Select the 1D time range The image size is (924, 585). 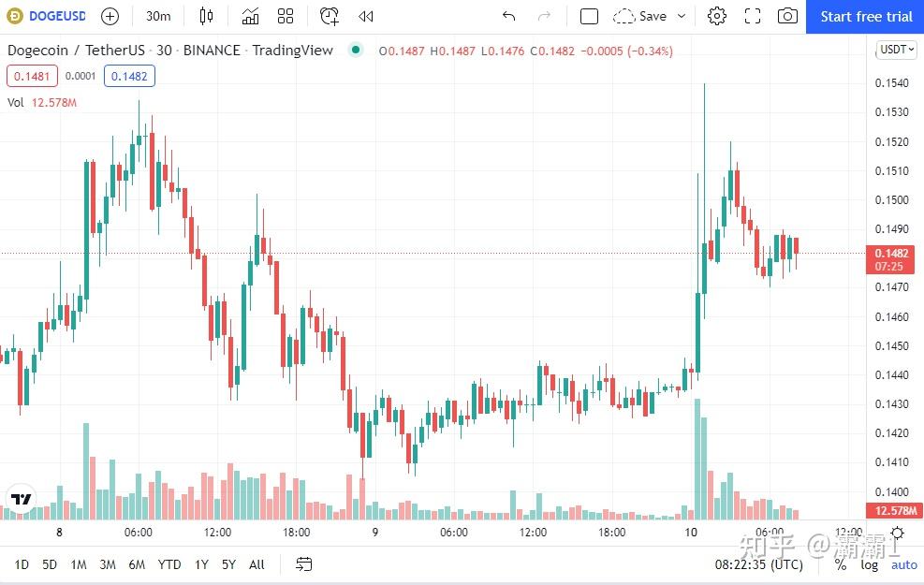[22, 564]
